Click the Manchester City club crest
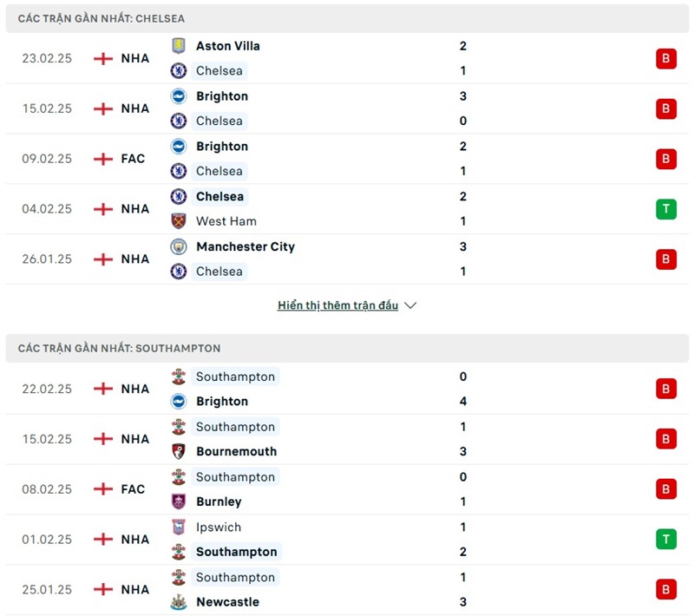The image size is (694, 616). [179, 246]
